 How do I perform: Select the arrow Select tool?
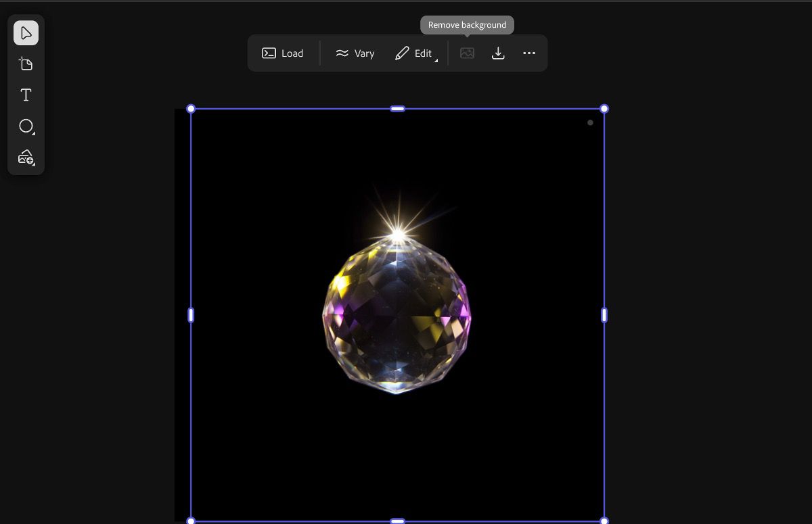(26, 33)
